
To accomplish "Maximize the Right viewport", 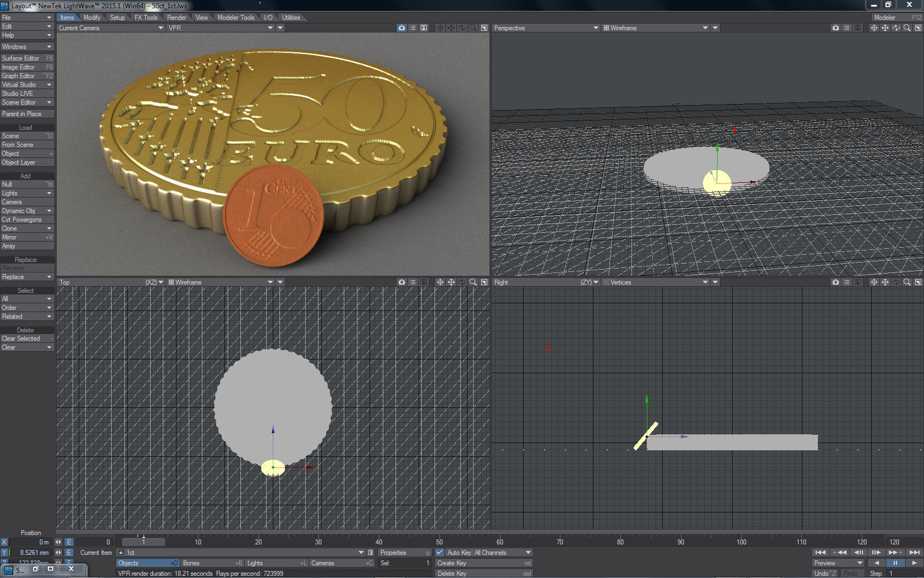I will tap(918, 282).
